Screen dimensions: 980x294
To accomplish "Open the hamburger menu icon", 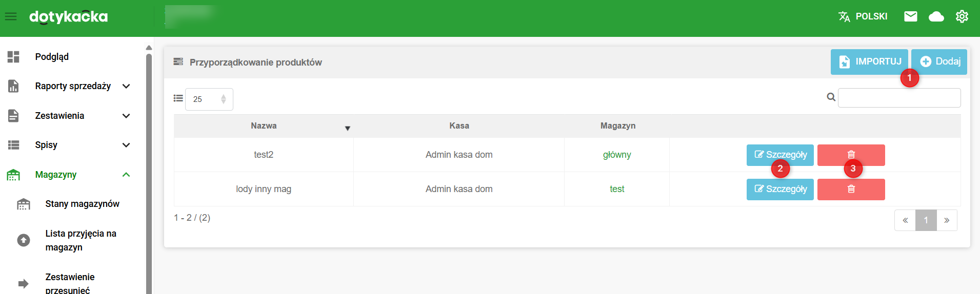I will point(11,17).
